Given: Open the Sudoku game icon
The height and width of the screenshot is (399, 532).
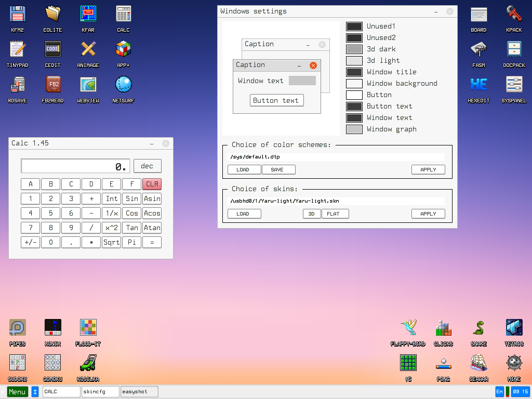Looking at the screenshot, I should [18, 364].
